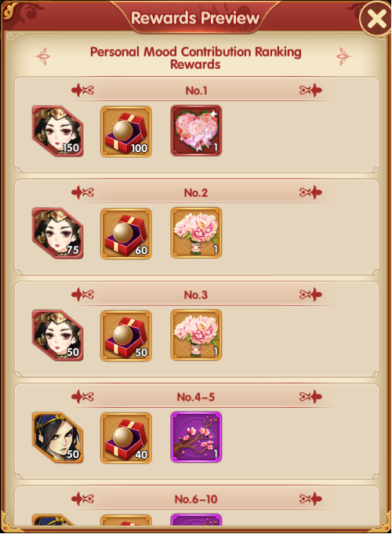392x534 pixels.
Task: Tap No.3 heroine shard icon showing 50
Action: pos(57,336)
